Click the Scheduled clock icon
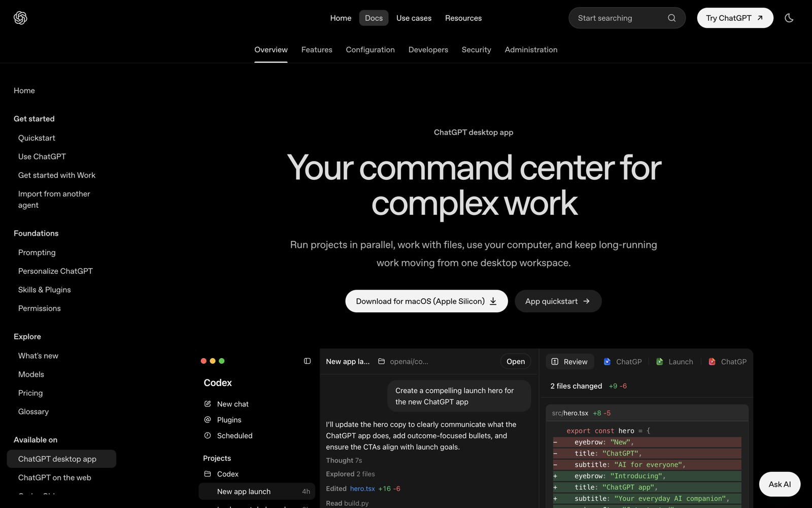Screen dimensions: 812x508 coord(208,435)
